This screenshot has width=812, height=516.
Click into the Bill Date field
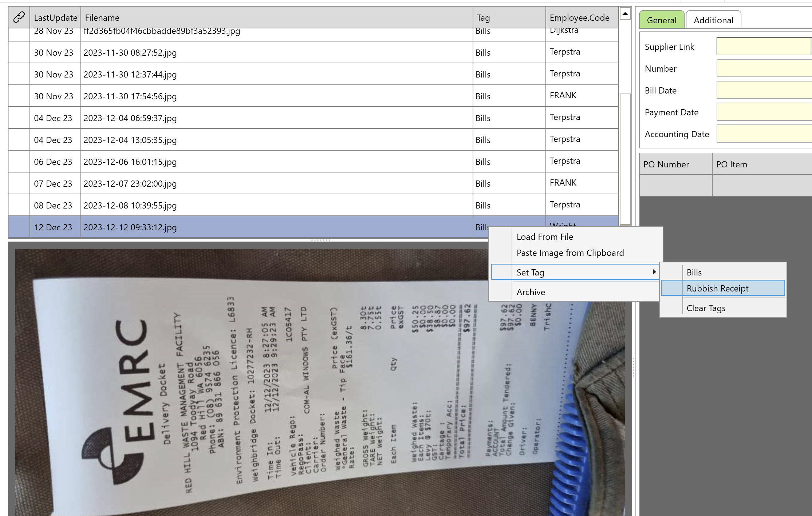point(764,90)
